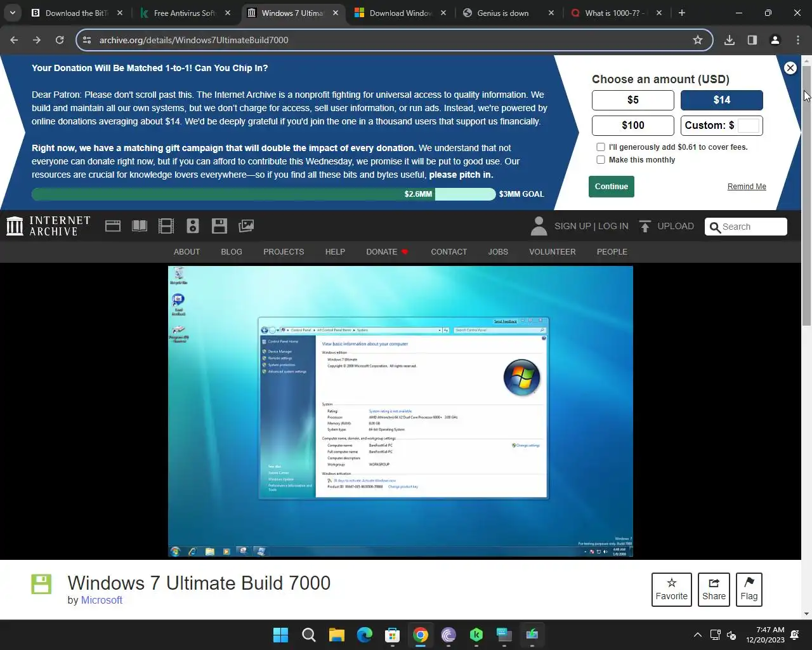This screenshot has height=650, width=812.
Task: Open the Texts book icon
Action: (140, 226)
